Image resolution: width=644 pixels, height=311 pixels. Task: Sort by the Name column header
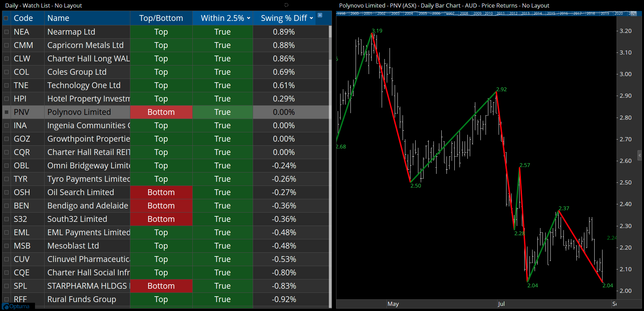[x=87, y=18]
